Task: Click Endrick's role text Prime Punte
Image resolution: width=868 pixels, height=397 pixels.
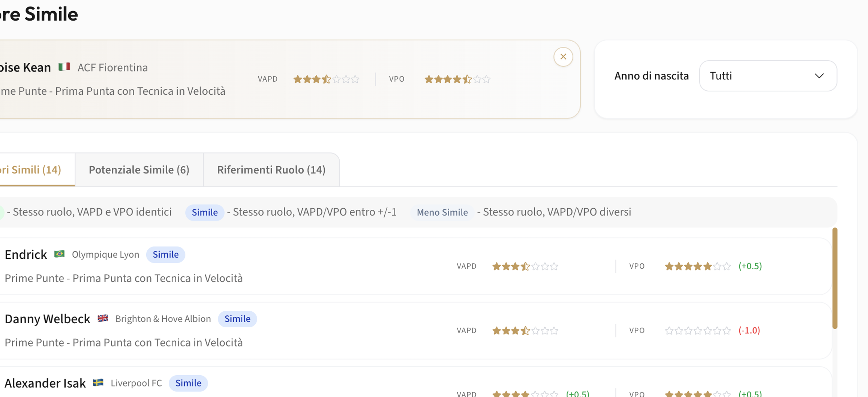Action: (124, 279)
